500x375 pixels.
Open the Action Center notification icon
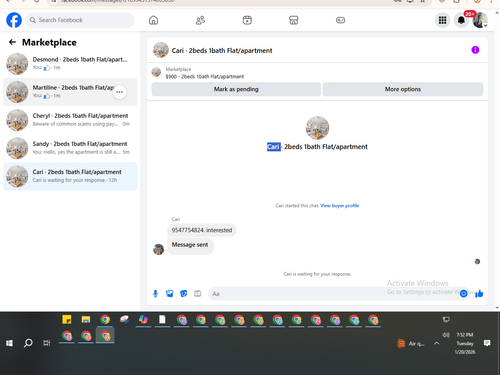[x=487, y=343]
